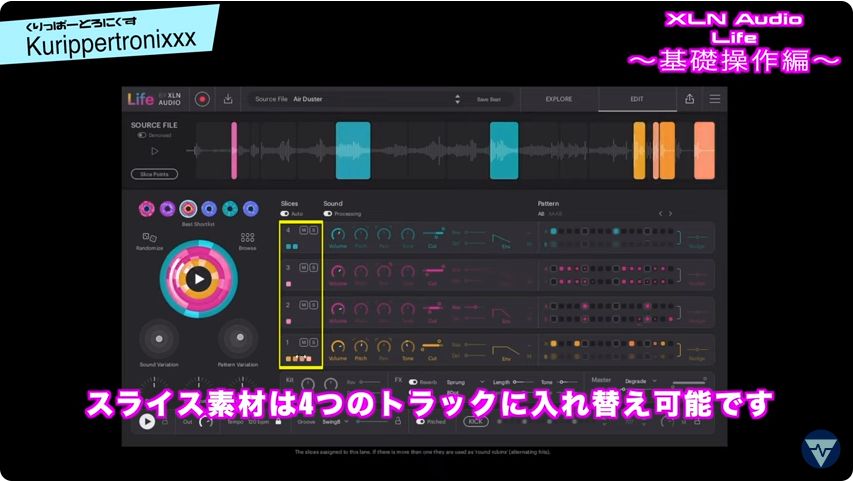Play the source file preview

point(154,151)
